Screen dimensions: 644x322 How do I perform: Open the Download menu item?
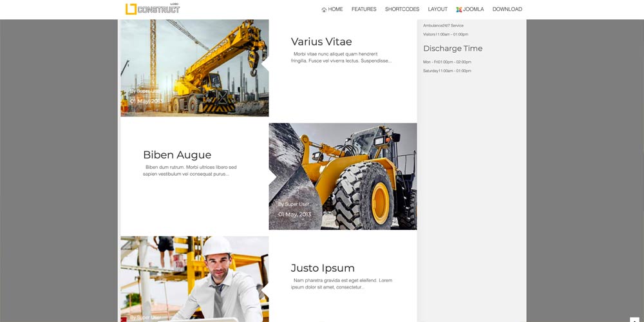click(x=507, y=10)
